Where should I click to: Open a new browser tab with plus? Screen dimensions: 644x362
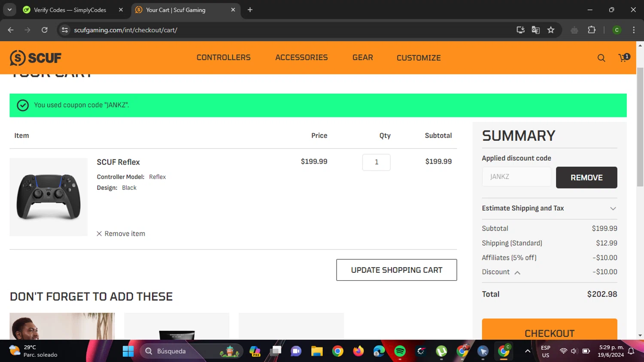pyautogui.click(x=250, y=9)
